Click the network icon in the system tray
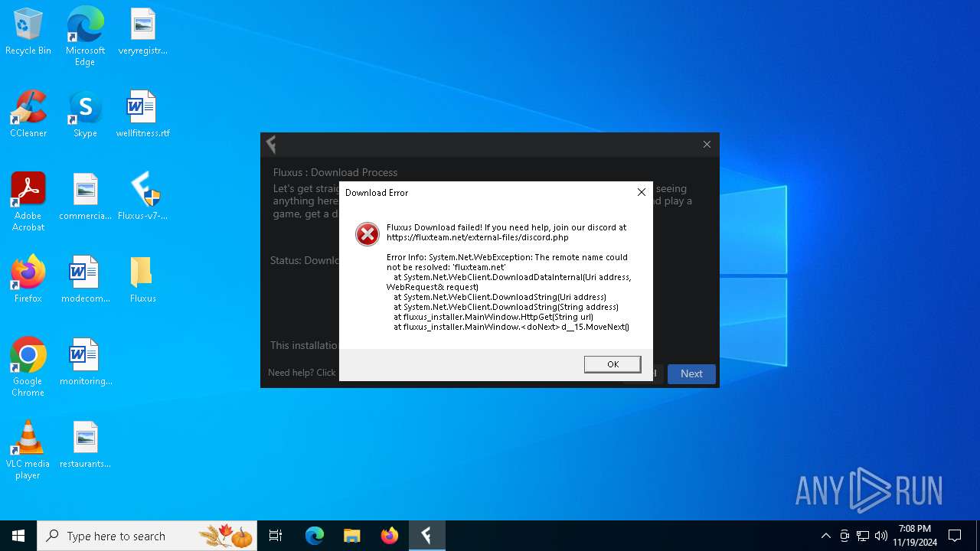This screenshot has height=551, width=980. point(863,536)
